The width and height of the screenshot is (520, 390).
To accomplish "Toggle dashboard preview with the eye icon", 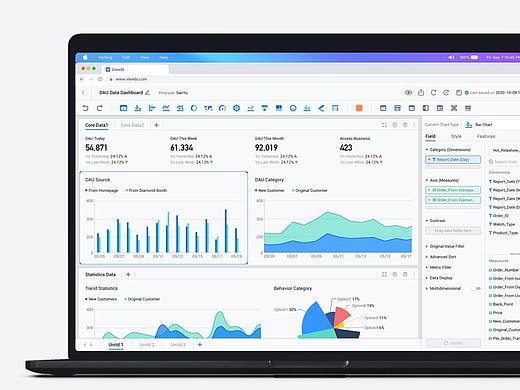I will point(408,93).
